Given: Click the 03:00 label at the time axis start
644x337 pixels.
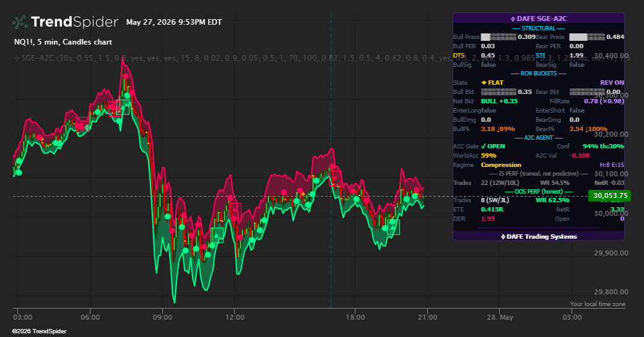Looking at the screenshot, I should click(x=22, y=317).
